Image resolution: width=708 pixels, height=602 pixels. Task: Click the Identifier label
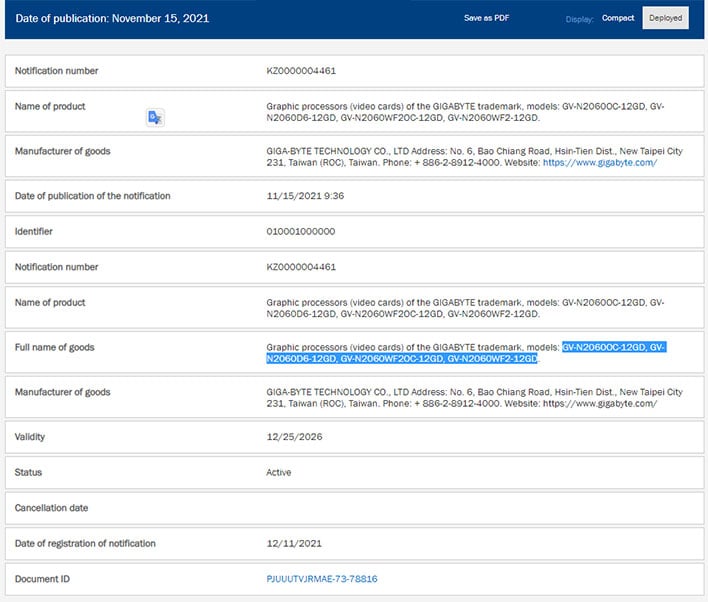click(33, 231)
